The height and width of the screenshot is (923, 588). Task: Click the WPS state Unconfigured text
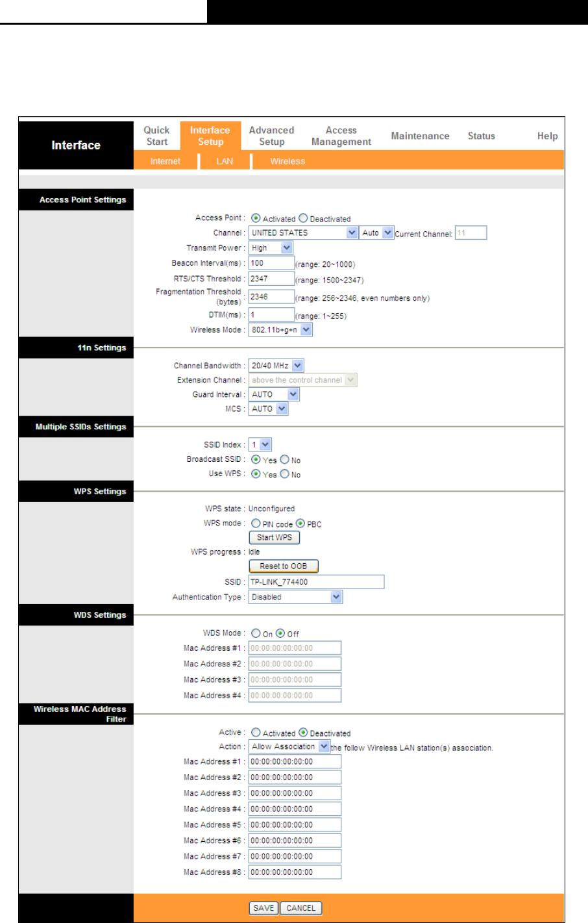pos(271,509)
